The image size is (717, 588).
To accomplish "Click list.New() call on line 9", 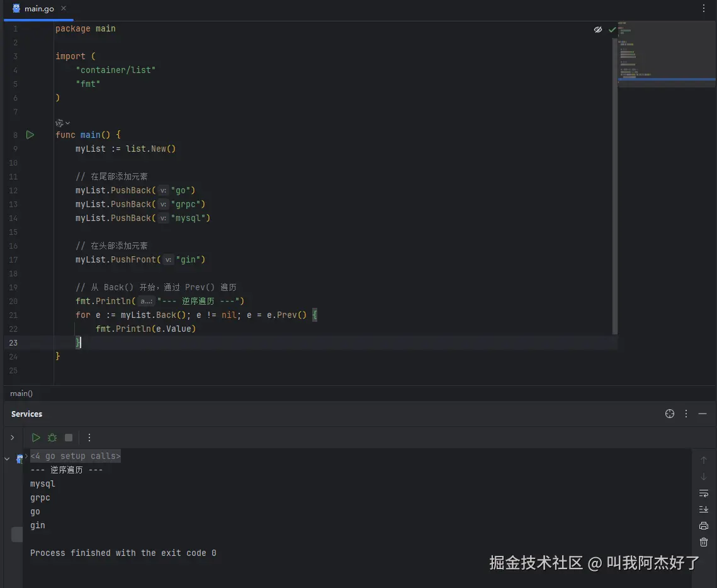I will coord(150,149).
